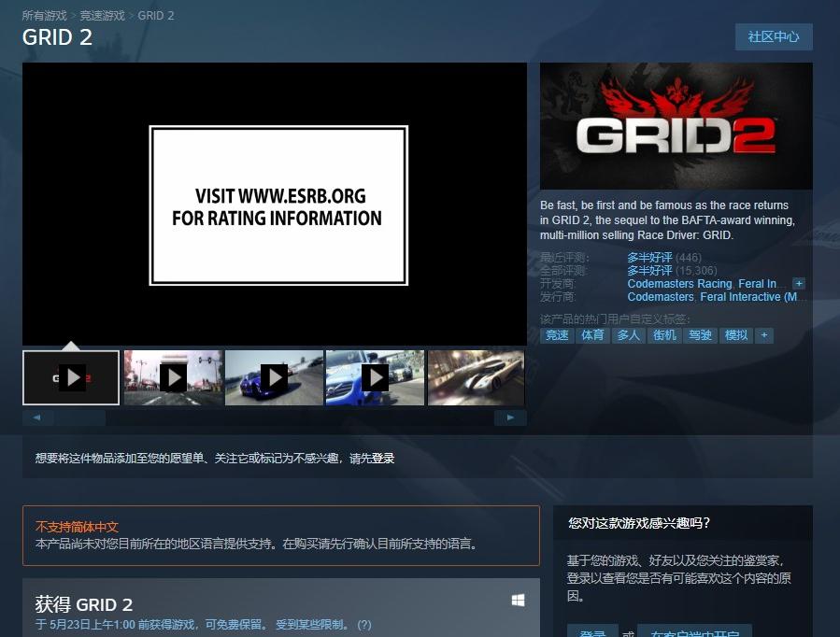Image resolution: width=840 pixels, height=637 pixels.
Task: Click 在客户端中开启 open in client button
Action: click(695, 632)
